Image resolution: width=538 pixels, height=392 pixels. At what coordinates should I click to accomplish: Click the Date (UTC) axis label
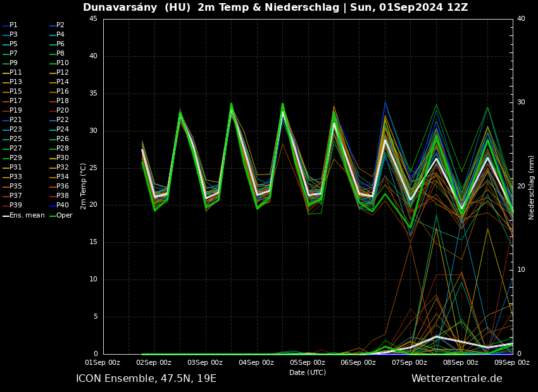pyautogui.click(x=307, y=373)
